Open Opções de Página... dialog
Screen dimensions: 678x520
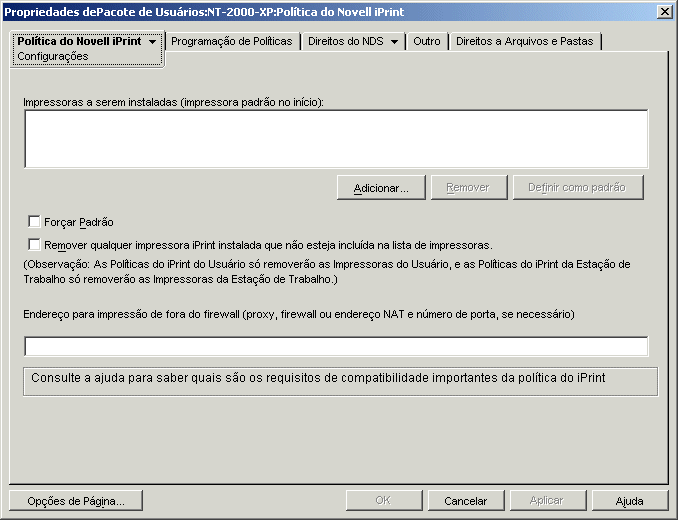[x=76, y=501]
